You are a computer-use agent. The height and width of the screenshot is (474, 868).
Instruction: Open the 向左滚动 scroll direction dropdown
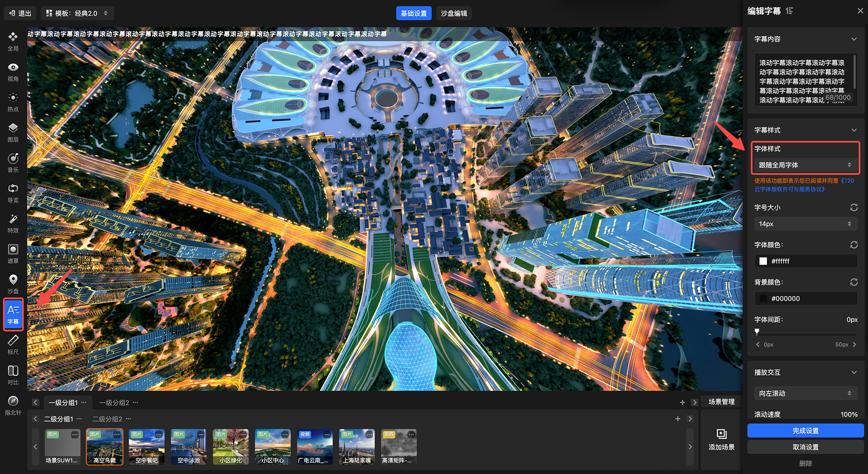pyautogui.click(x=805, y=393)
